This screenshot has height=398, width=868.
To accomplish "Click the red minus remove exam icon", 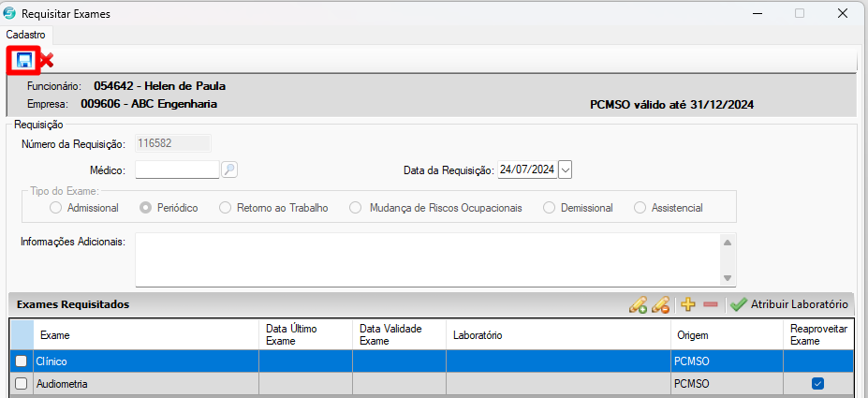I will click(710, 304).
